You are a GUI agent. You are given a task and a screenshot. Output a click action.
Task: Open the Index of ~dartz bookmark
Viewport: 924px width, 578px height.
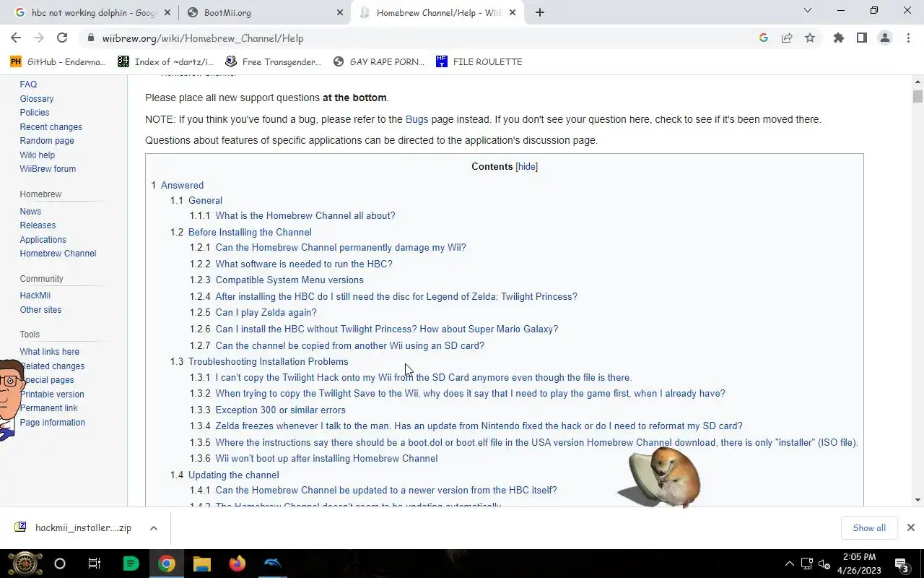[x=166, y=62]
